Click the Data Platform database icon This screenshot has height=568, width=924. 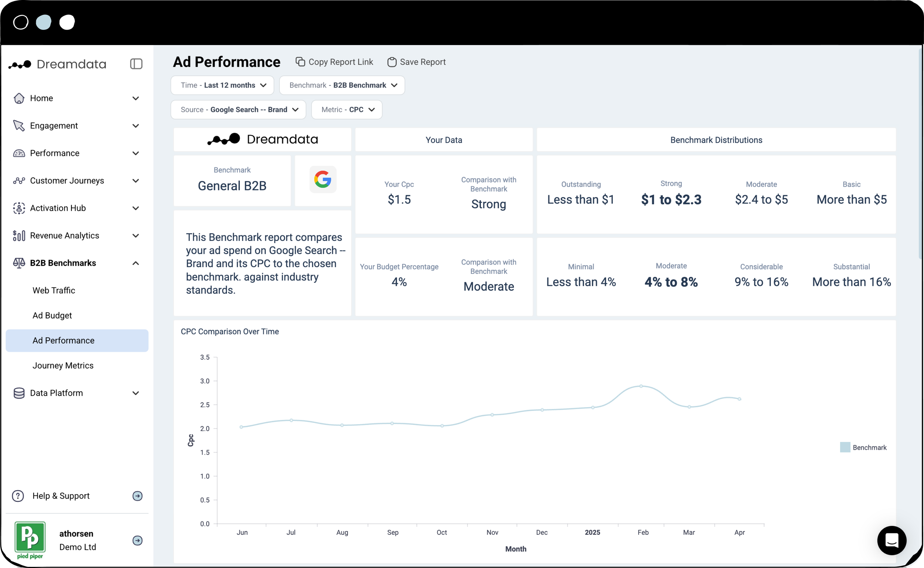tap(19, 393)
